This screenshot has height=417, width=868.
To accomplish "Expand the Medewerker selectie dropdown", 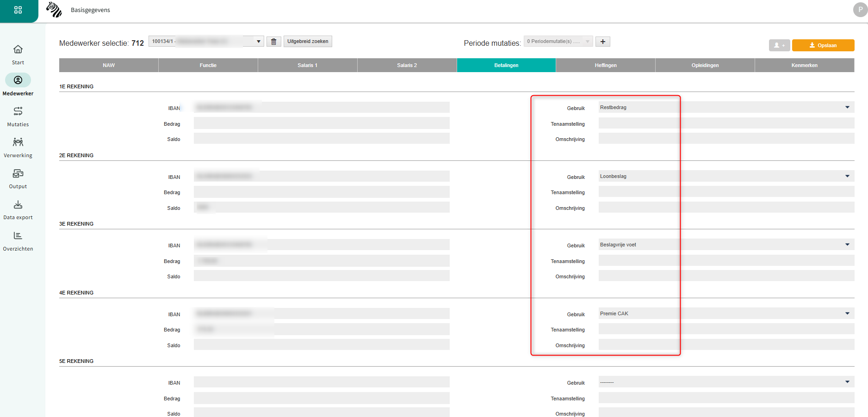I will [258, 42].
